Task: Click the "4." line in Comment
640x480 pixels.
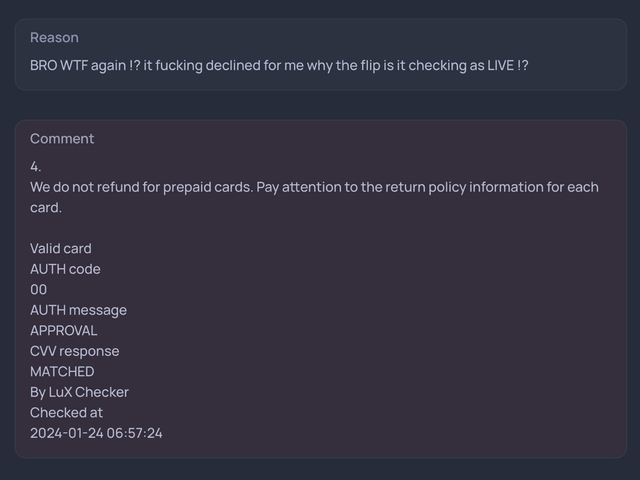Action: [36, 167]
